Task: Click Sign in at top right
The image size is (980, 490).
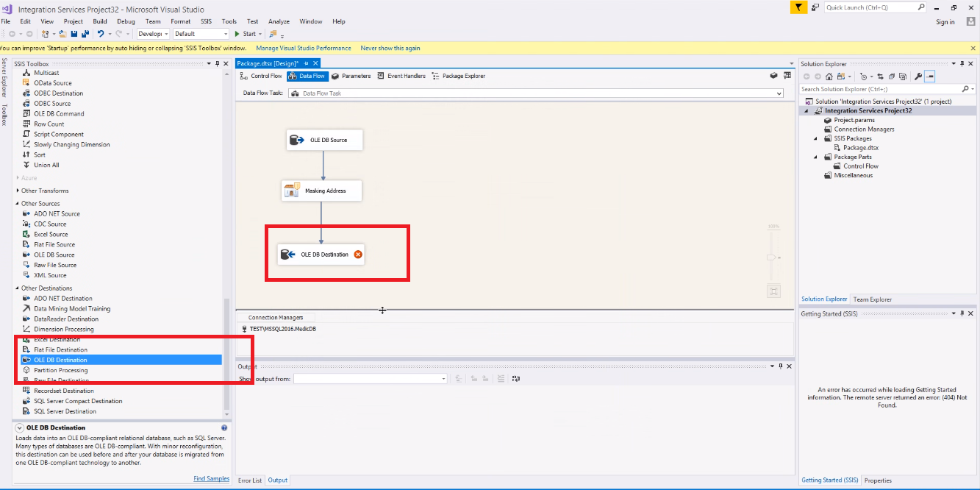Action: [x=945, y=22]
